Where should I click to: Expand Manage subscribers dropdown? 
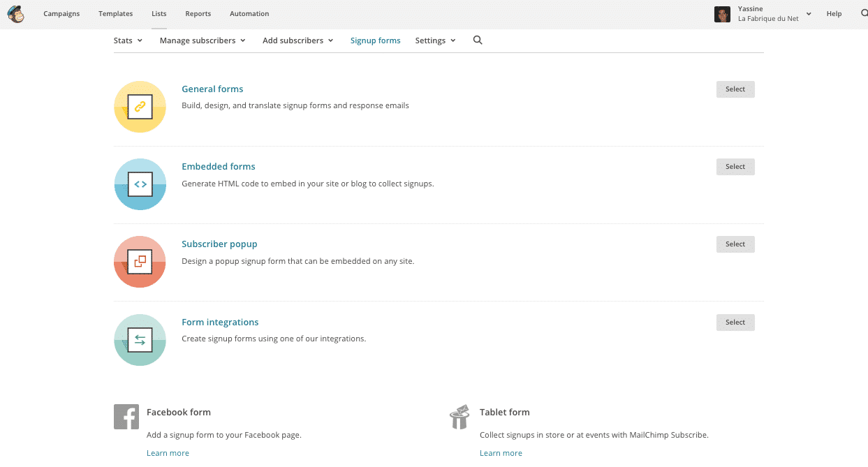[x=203, y=40]
